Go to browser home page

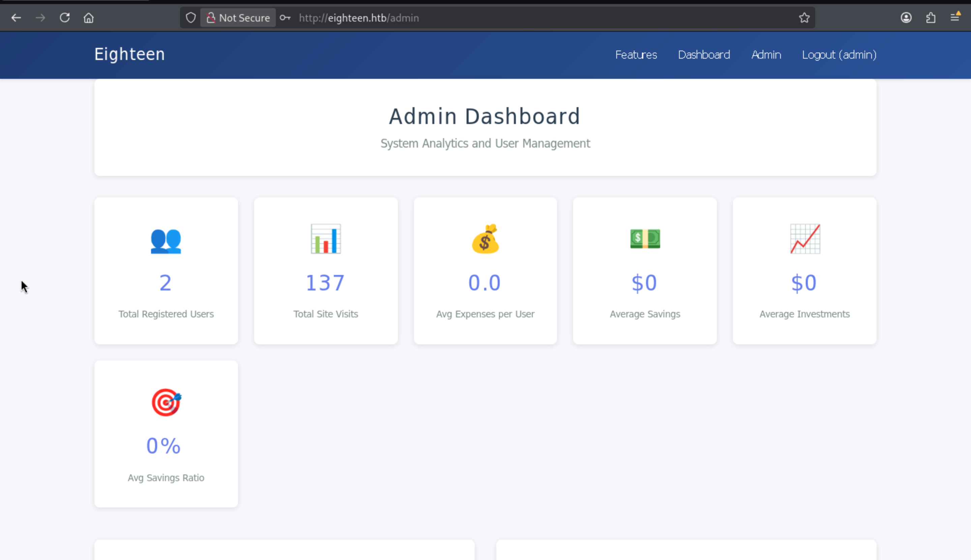[89, 18]
